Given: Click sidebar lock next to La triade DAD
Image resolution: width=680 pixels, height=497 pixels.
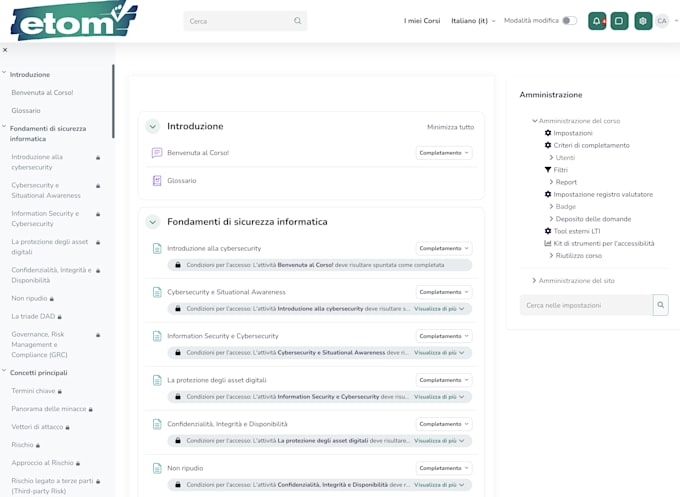Looking at the screenshot, I should pyautogui.click(x=59, y=317).
